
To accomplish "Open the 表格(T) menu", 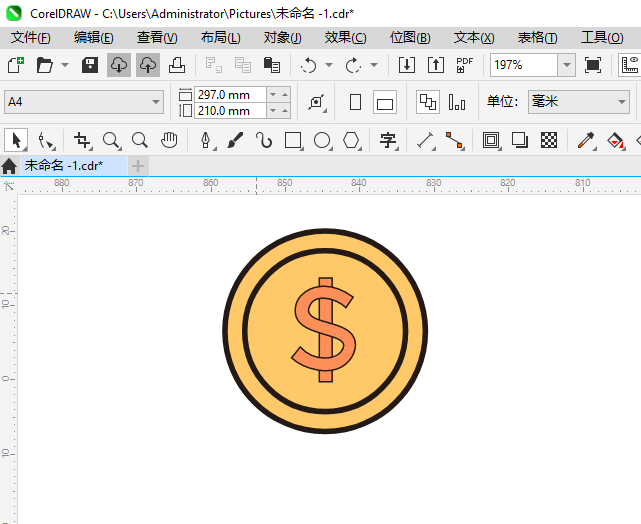I will pyautogui.click(x=538, y=38).
